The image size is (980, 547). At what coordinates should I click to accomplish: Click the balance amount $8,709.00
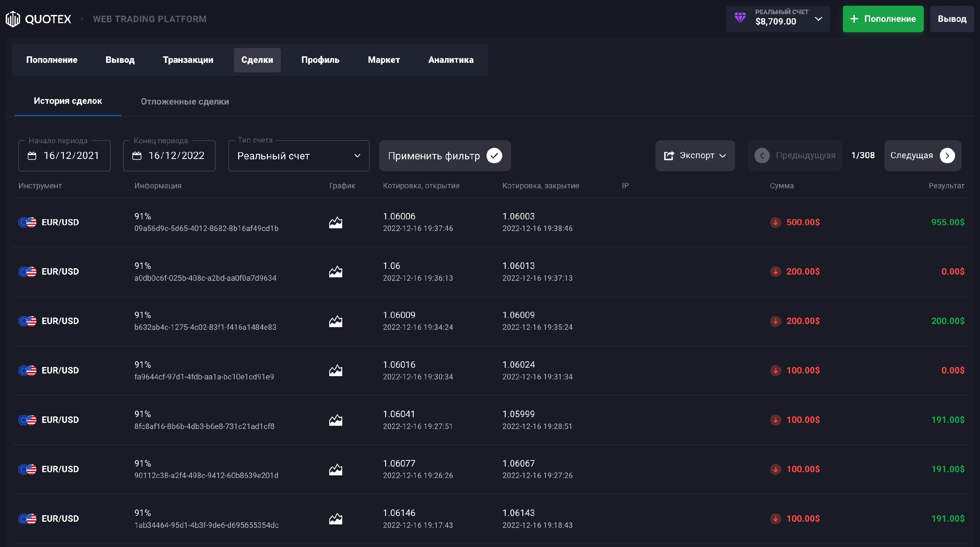click(776, 22)
